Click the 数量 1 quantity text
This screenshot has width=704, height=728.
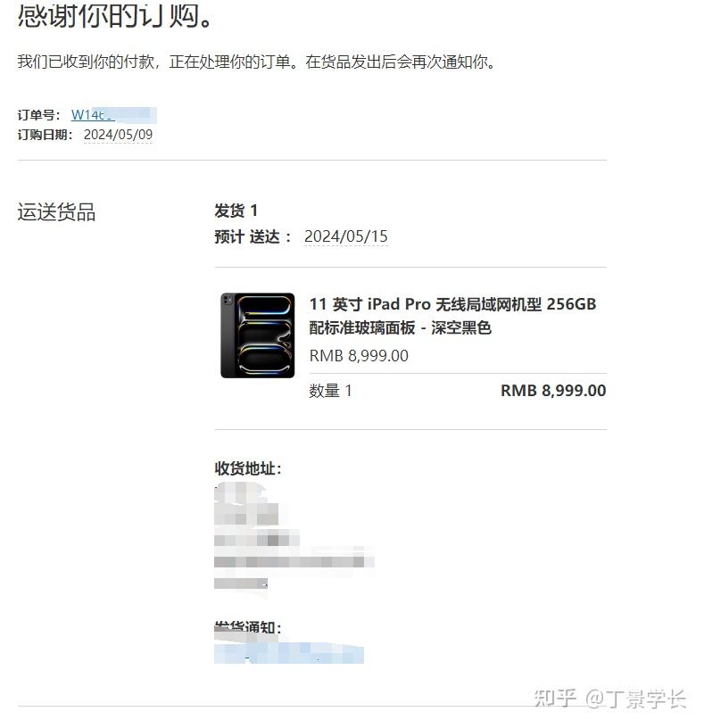(331, 391)
